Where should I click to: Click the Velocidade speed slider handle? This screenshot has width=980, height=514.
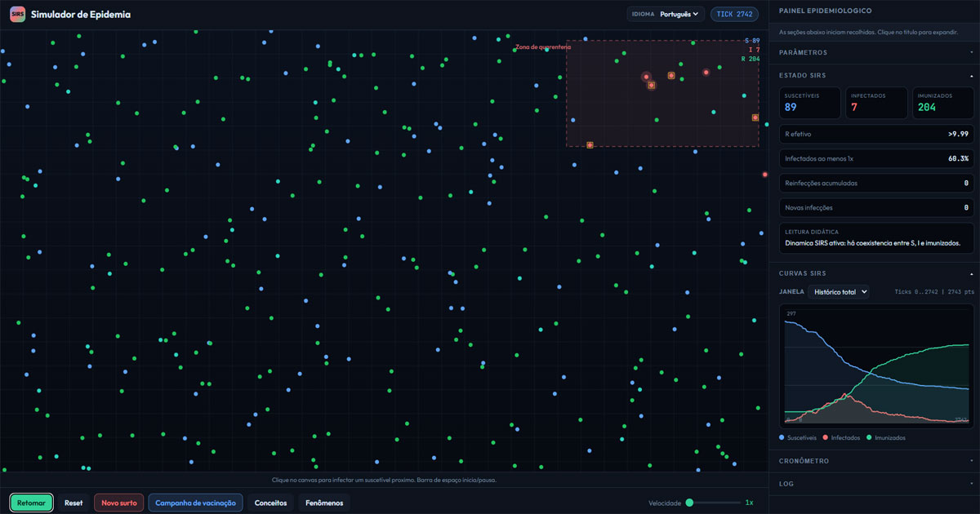[x=690, y=503]
